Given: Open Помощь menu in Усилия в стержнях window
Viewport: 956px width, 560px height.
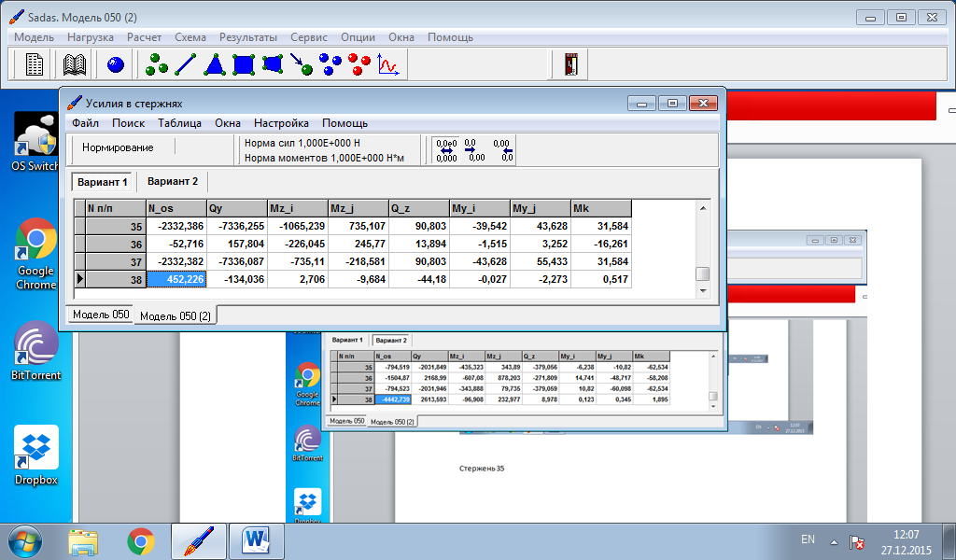Looking at the screenshot, I should pyautogui.click(x=345, y=123).
